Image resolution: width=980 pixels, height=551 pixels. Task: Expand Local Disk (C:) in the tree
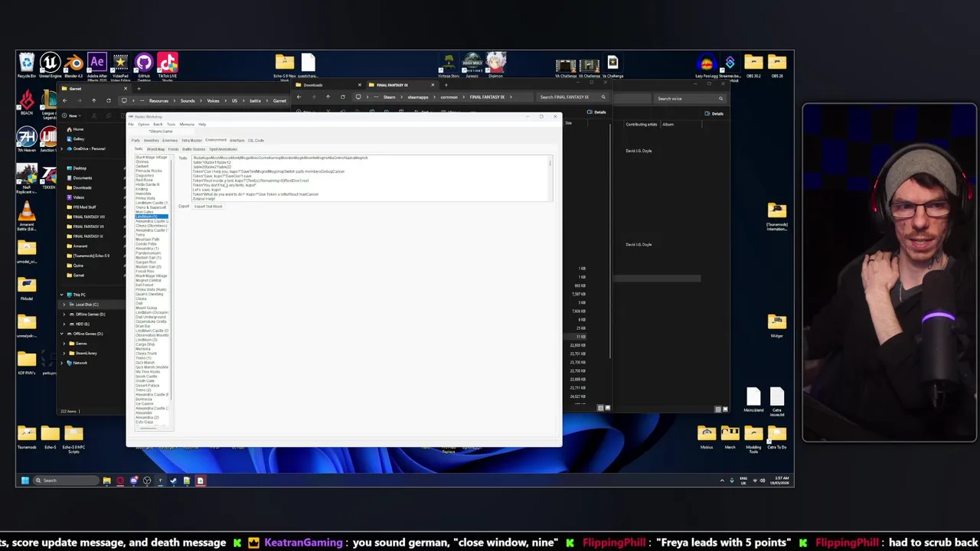[x=64, y=305]
